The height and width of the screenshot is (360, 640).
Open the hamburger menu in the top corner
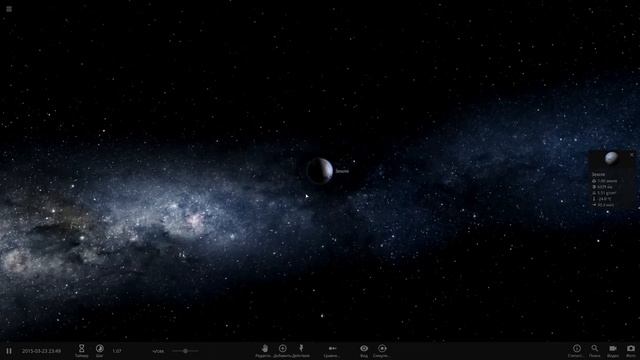click(9, 9)
